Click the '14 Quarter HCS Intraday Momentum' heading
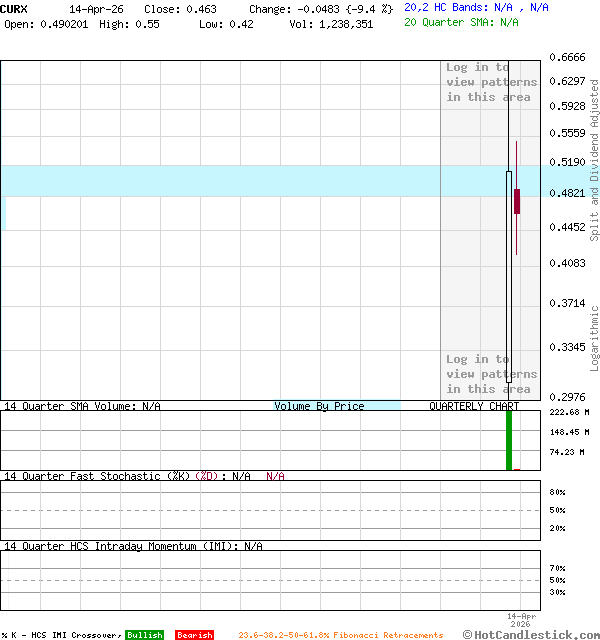Screen dimensions: 600x640 tap(120, 546)
